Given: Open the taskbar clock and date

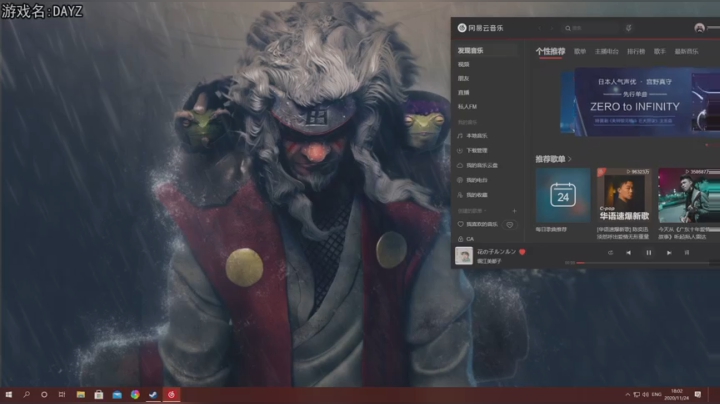Looking at the screenshot, I should pyautogui.click(x=677, y=395).
